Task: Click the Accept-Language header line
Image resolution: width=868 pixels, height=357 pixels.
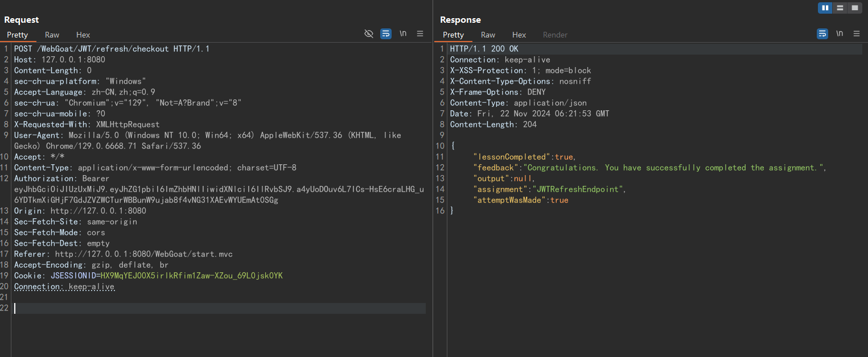Action: (x=85, y=92)
